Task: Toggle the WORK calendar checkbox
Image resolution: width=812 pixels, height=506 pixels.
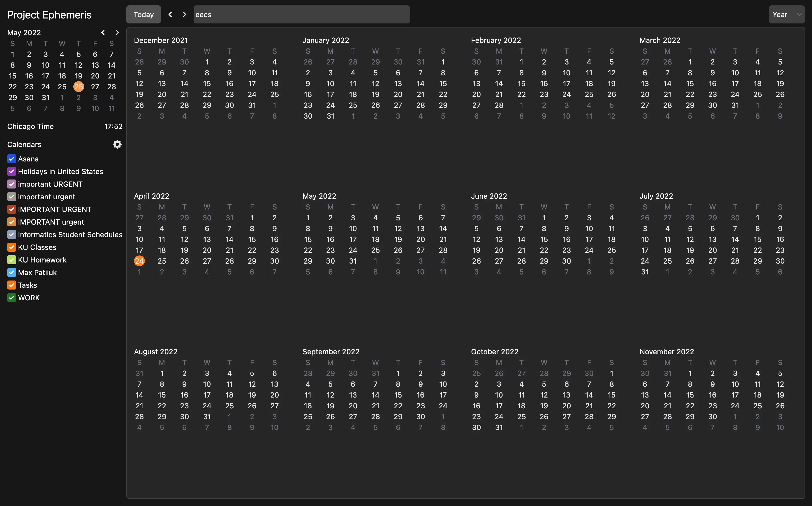Action: click(12, 297)
